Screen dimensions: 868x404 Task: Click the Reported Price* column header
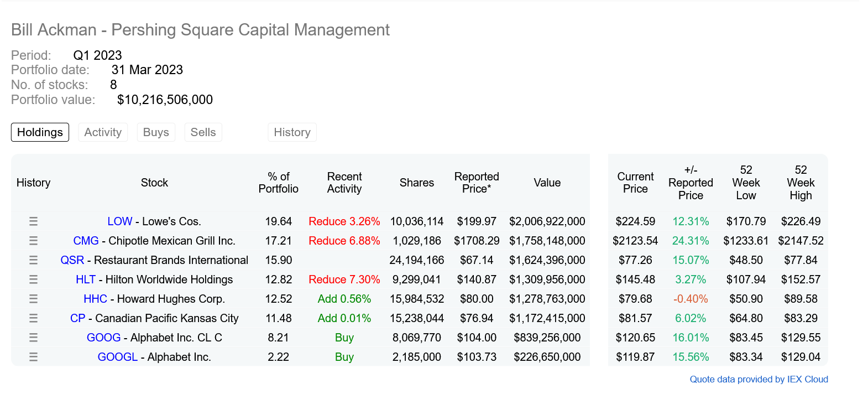(x=477, y=183)
